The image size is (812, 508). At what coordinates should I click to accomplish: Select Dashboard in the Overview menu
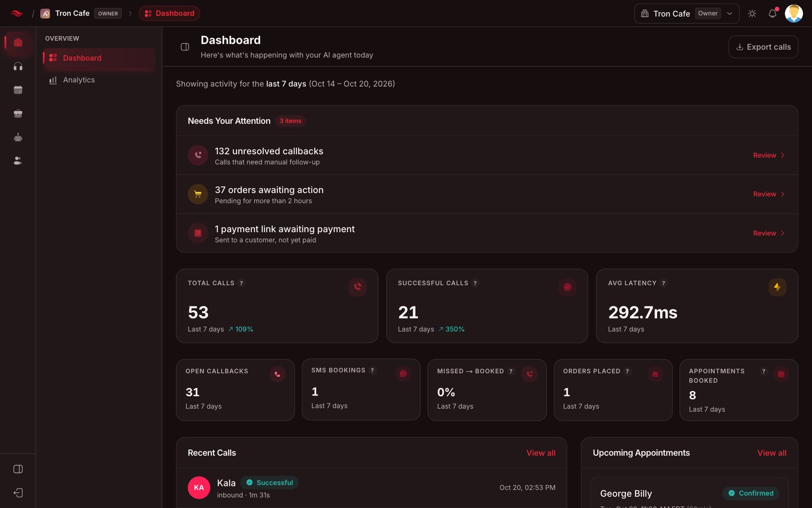pyautogui.click(x=99, y=58)
